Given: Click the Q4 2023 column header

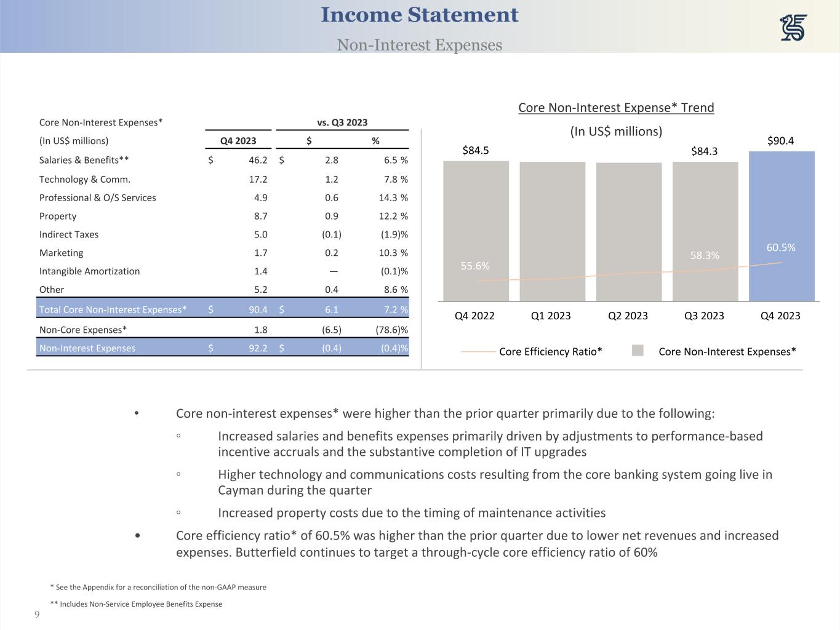Looking at the screenshot, I should point(238,141).
